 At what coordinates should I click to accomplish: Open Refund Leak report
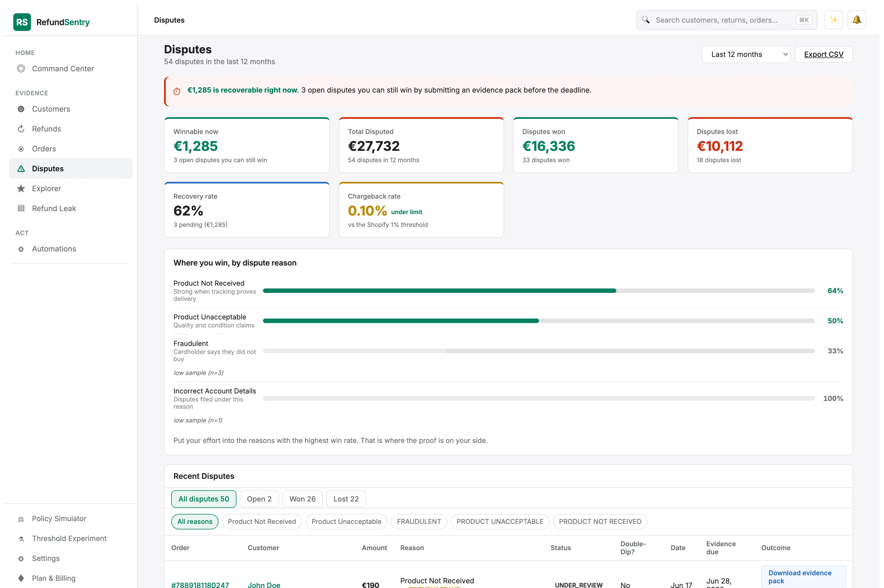[x=70, y=209]
